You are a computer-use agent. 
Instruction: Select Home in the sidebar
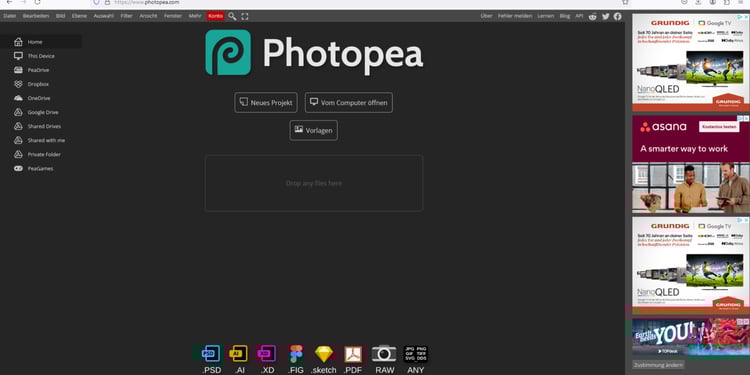(41, 42)
